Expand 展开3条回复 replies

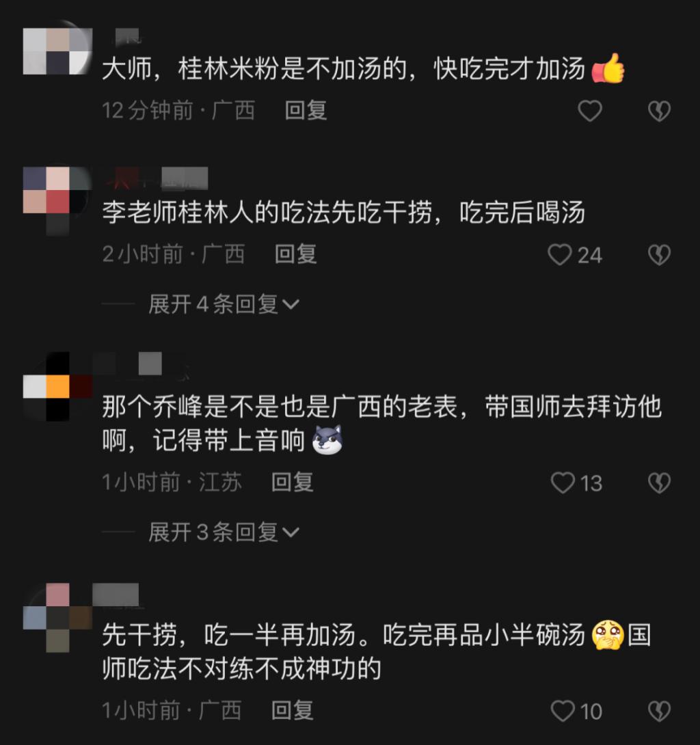(224, 532)
